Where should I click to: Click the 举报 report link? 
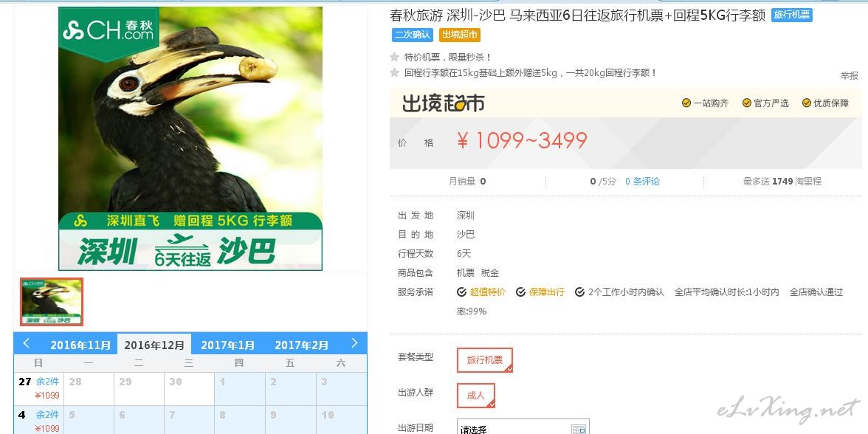coord(849,76)
